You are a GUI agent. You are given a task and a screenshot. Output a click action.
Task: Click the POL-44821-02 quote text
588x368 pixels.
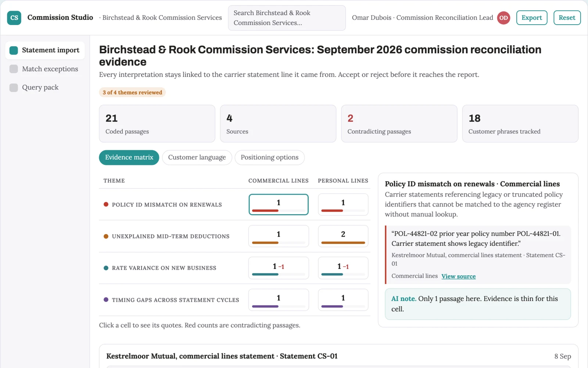point(476,238)
